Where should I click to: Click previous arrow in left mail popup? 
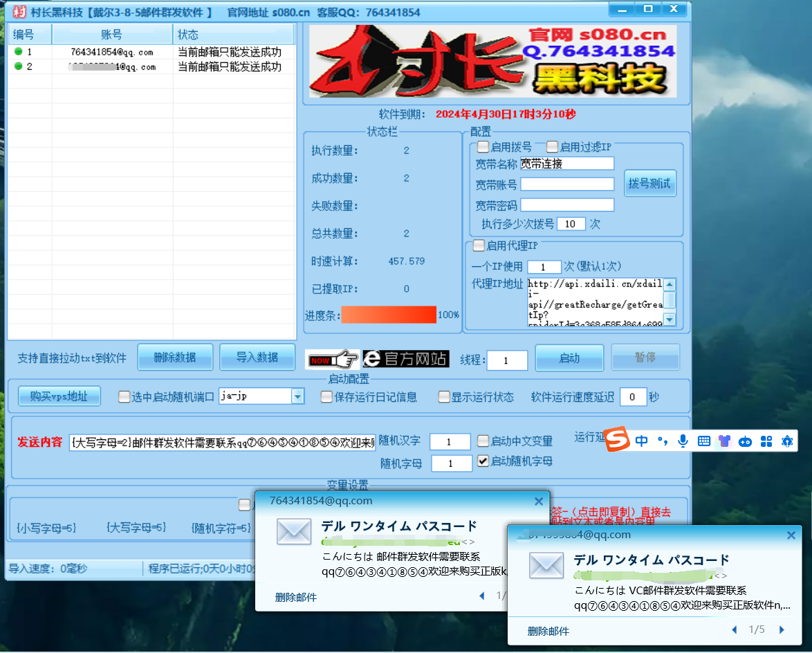click(482, 596)
